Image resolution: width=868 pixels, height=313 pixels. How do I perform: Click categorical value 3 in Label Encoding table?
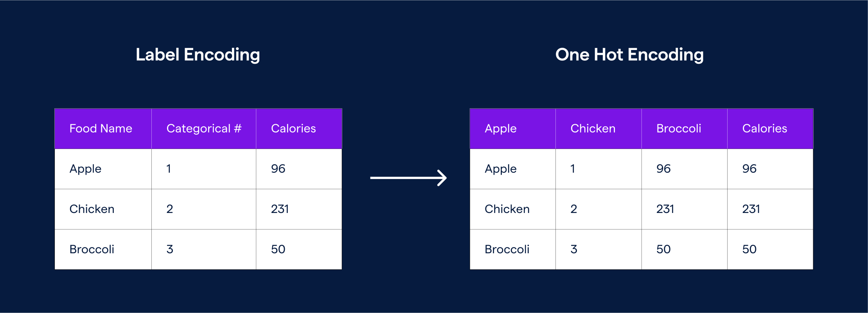point(170,249)
